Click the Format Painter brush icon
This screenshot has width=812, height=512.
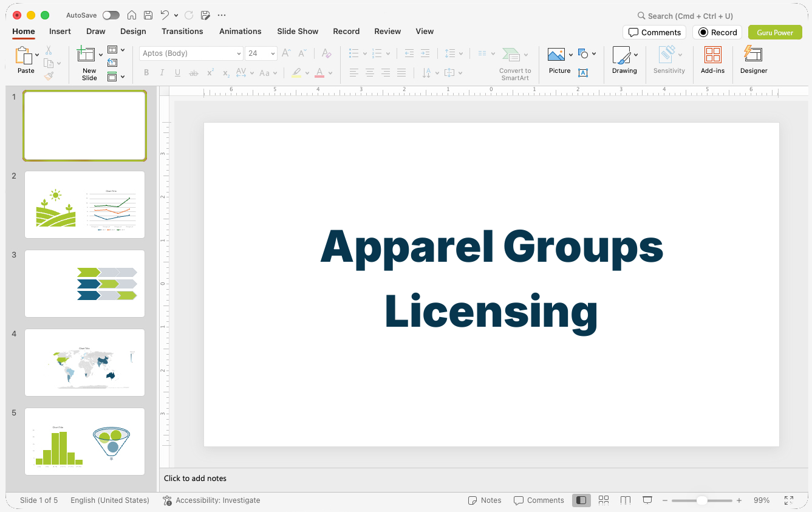(x=49, y=76)
